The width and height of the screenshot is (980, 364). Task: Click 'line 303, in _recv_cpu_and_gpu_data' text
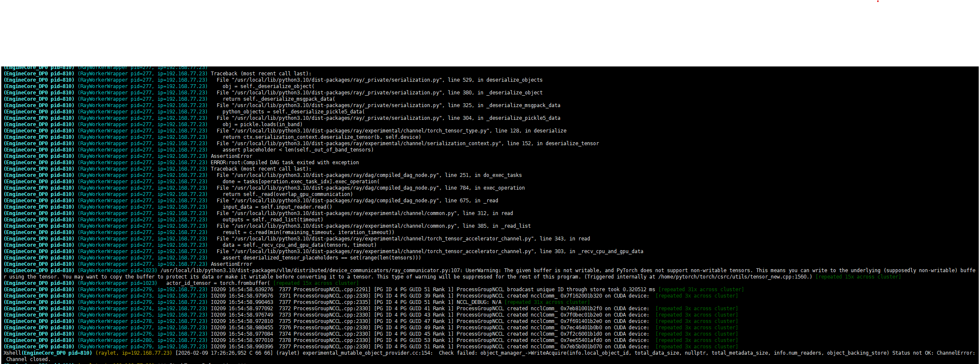click(591, 251)
